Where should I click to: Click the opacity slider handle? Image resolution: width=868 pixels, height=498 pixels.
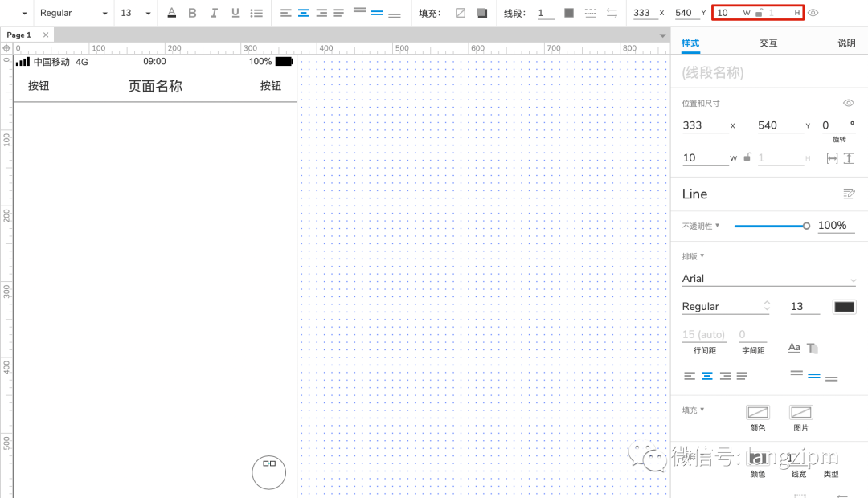(807, 226)
